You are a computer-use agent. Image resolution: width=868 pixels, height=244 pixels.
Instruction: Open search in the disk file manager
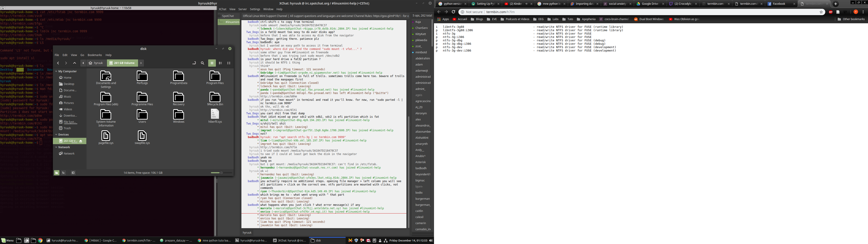[203, 63]
